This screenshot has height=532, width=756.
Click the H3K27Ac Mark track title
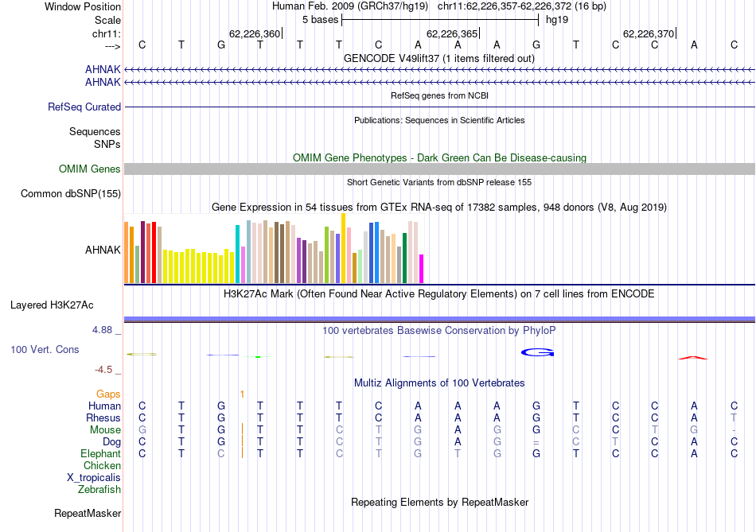(x=439, y=294)
